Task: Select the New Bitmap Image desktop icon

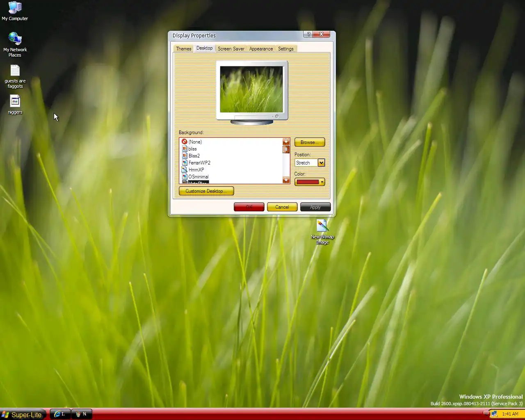Action: pyautogui.click(x=322, y=232)
